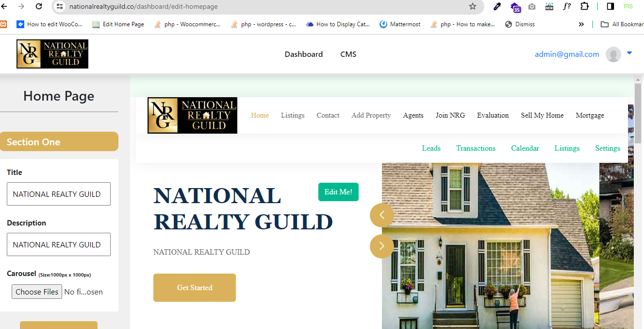Open the Extensions puzzle-piece menu

click(584, 6)
